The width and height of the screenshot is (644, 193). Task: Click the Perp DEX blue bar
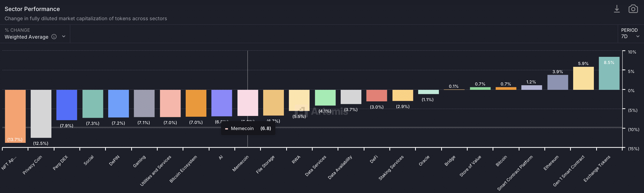tap(66, 105)
